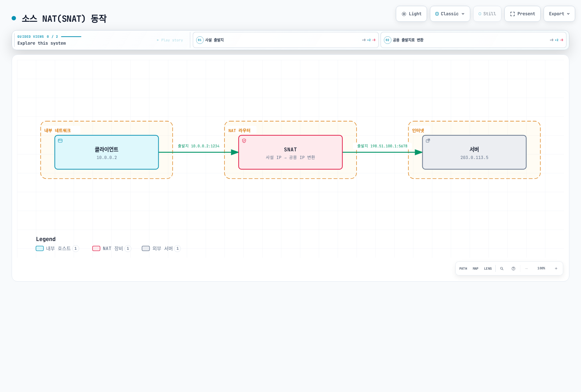Click the zoom-out minus icon
581x392 pixels.
[527, 269]
